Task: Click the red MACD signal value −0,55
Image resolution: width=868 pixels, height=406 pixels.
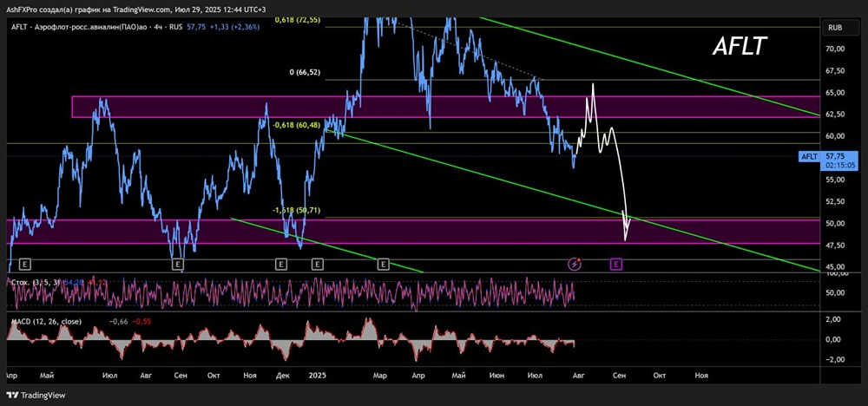Action: pyautogui.click(x=142, y=321)
